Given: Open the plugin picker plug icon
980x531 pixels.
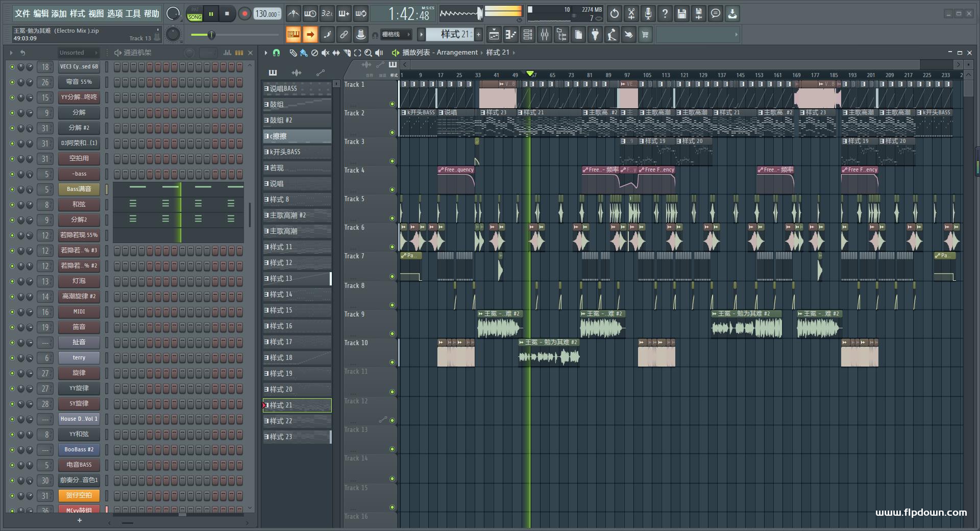Looking at the screenshot, I should coord(595,35).
